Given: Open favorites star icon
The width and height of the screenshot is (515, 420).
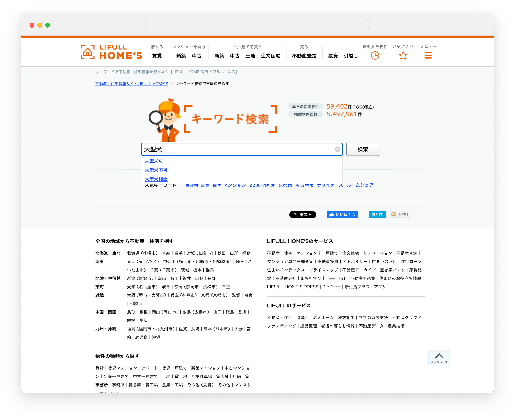Looking at the screenshot, I should pyautogui.click(x=403, y=55).
